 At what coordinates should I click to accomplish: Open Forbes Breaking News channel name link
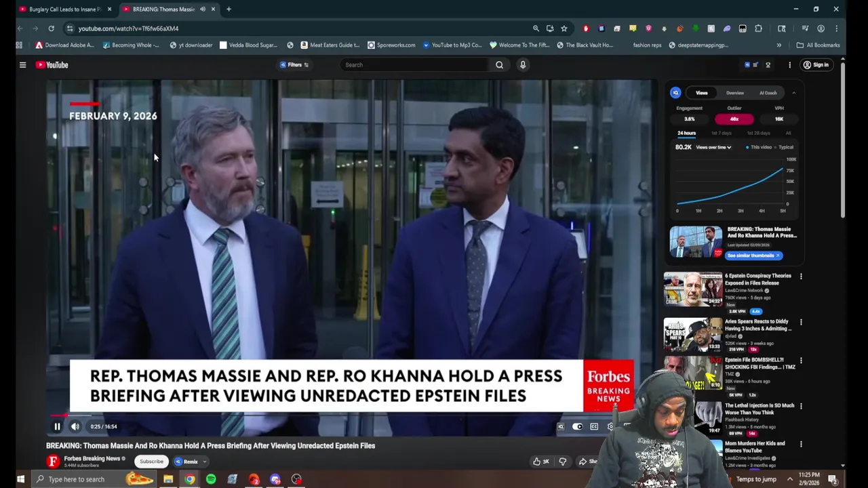tap(92, 459)
